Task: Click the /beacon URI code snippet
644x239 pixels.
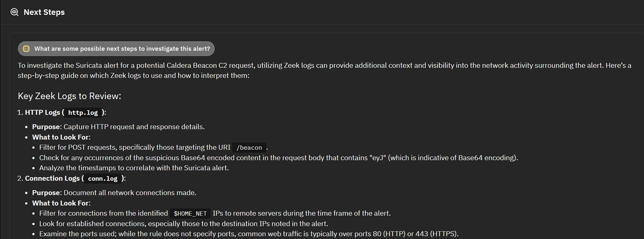Action: coord(249,148)
